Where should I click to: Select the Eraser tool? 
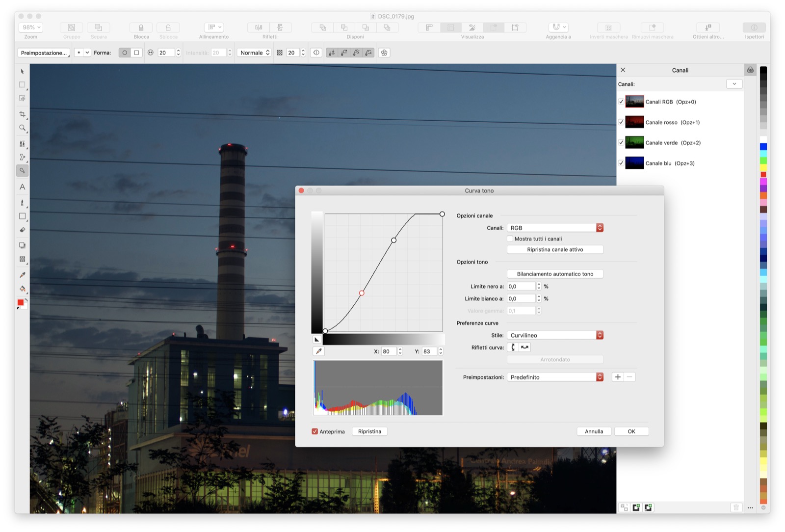click(x=22, y=230)
